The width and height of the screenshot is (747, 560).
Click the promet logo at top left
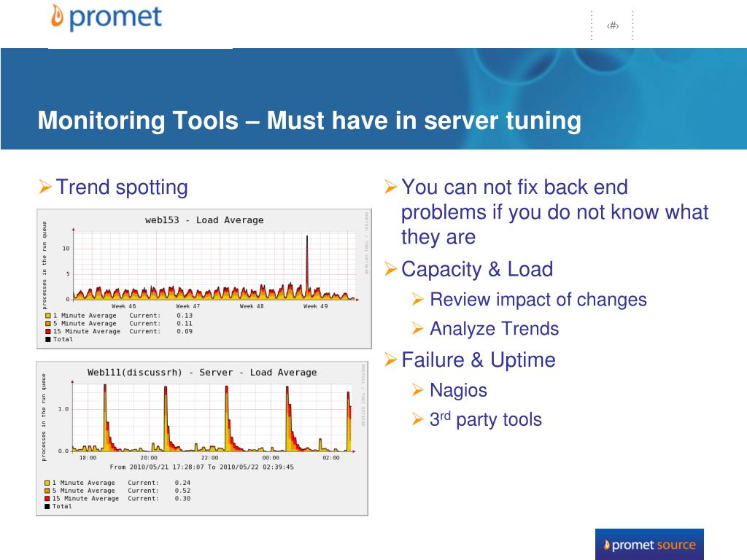coord(107,17)
